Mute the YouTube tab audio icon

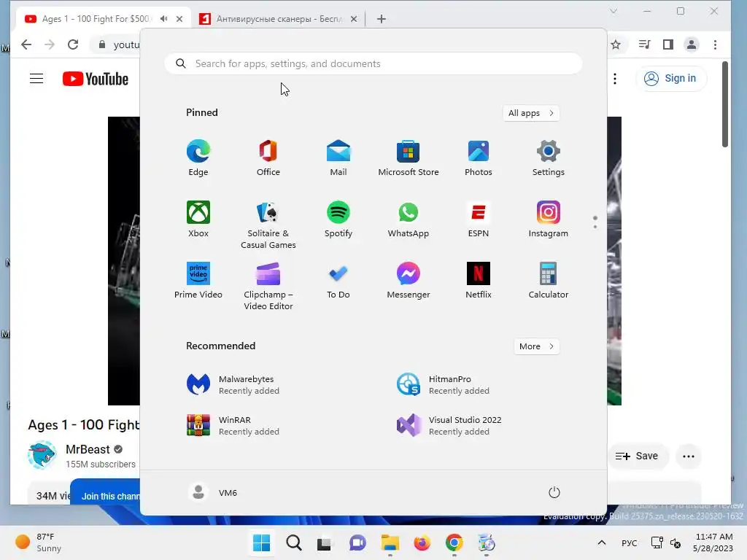[164, 18]
